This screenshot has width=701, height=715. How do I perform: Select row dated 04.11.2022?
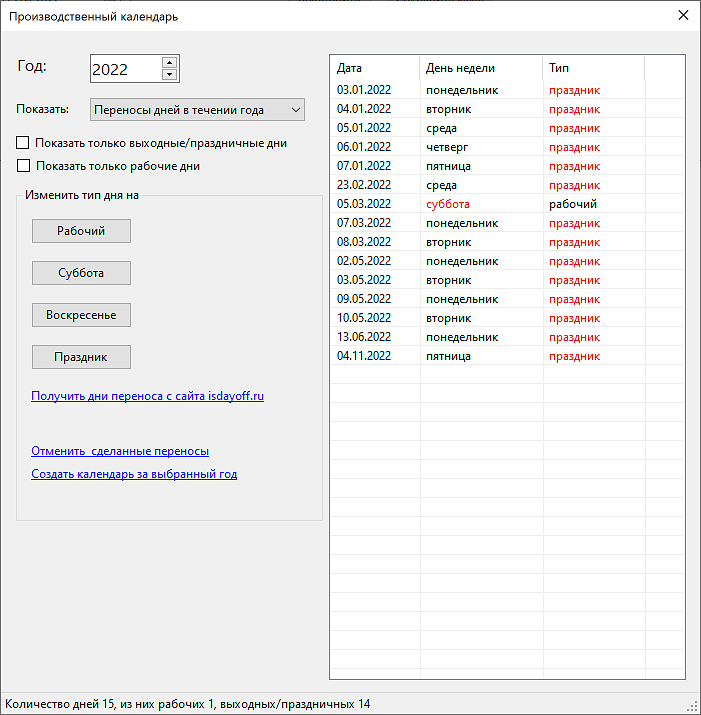507,356
